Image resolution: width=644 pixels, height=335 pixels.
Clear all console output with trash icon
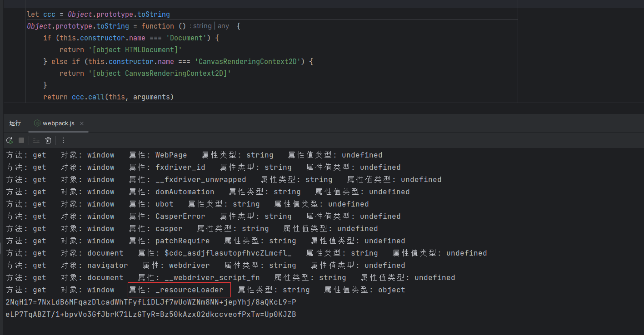pos(48,141)
